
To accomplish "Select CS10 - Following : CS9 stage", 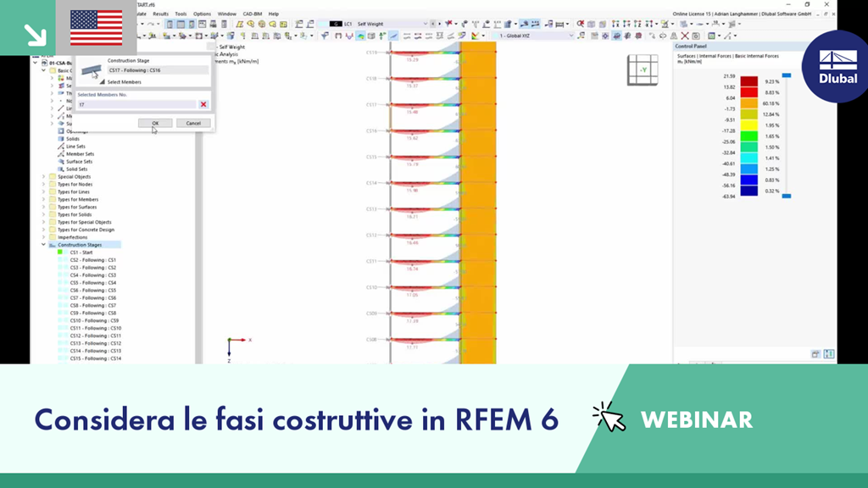I will (94, 320).
